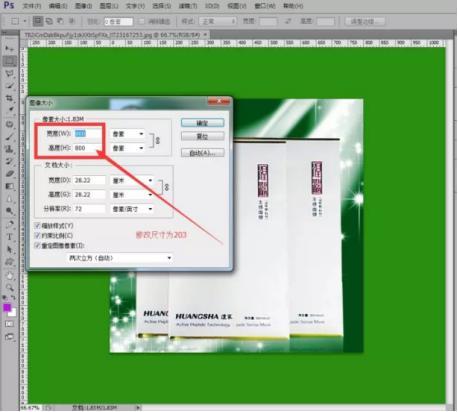458x412 pixels.
Task: Select the Blur tool
Action: click(9, 199)
